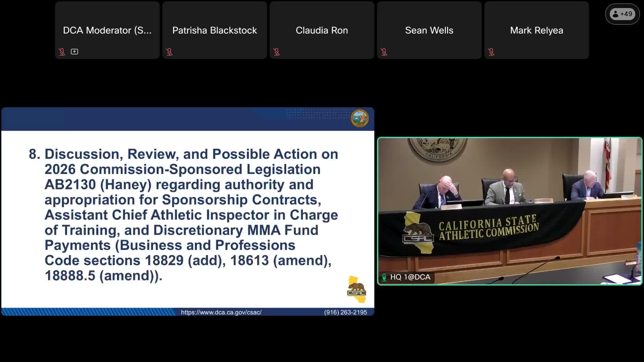This screenshot has height=362, width=644.
Task: Open the +49 participants overflow badge
Action: [622, 14]
